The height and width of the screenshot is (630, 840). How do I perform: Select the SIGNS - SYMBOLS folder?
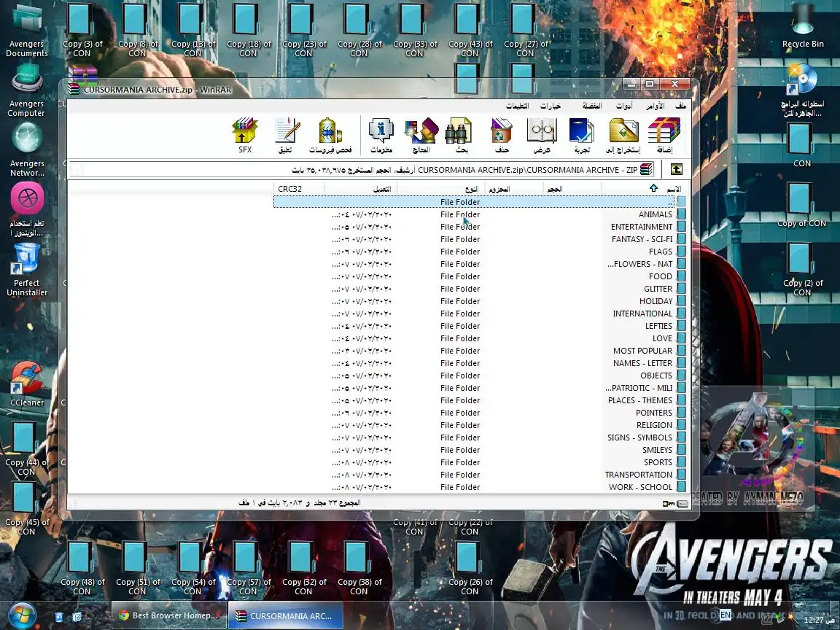click(480, 437)
